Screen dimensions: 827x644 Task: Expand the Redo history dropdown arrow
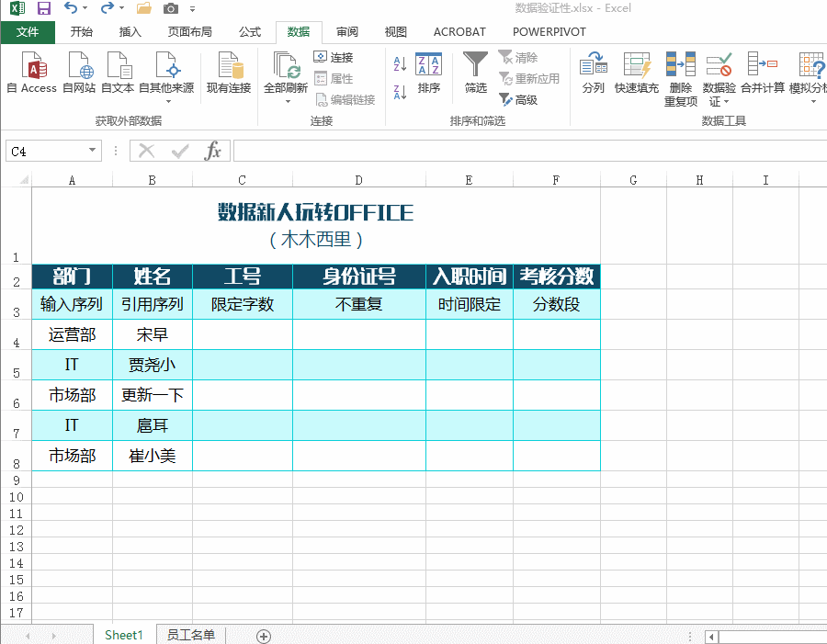click(x=122, y=8)
